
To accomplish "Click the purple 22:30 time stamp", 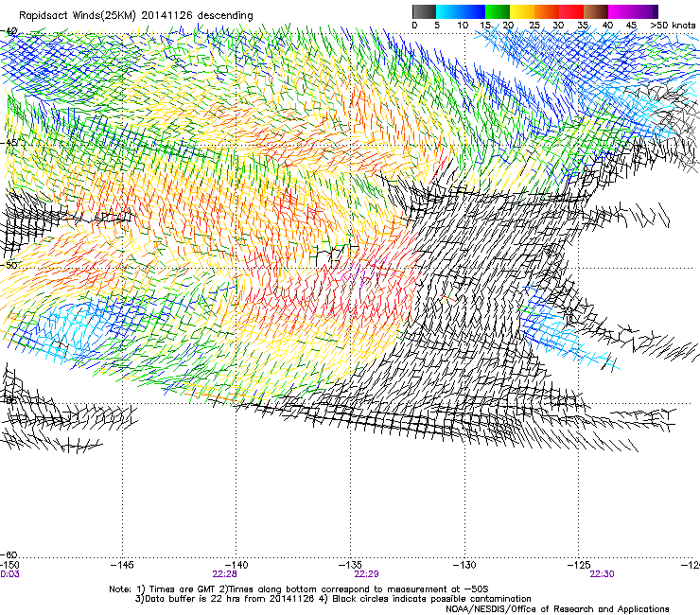I will pos(602,574).
